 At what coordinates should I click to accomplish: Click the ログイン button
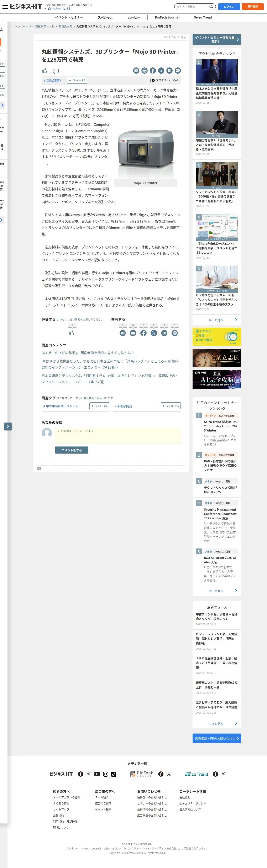point(229,7)
